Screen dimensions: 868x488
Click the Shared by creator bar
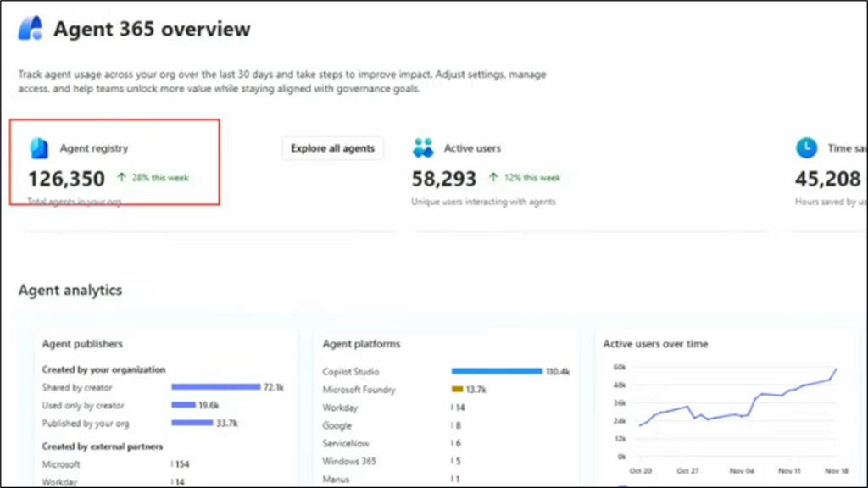215,387
